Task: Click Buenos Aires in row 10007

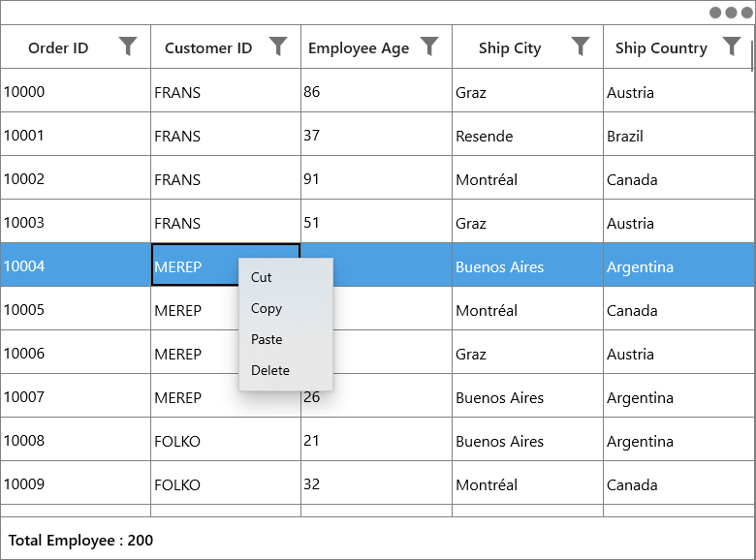Action: 499,397
